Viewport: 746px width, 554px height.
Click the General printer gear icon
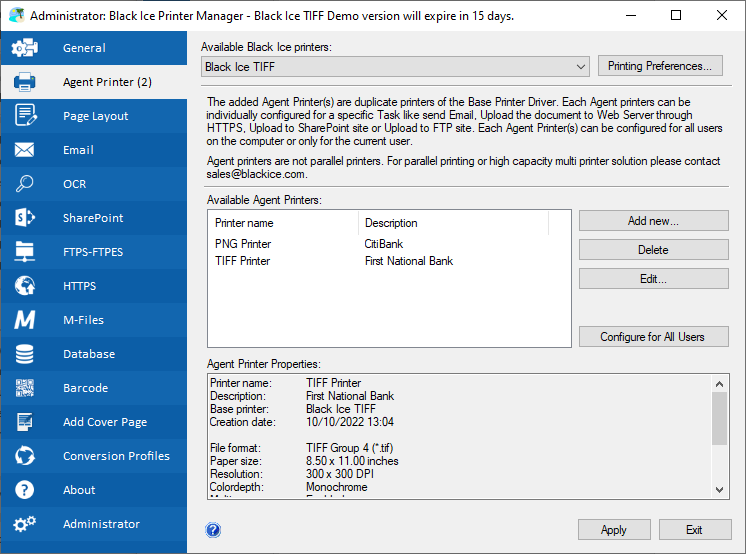25,48
